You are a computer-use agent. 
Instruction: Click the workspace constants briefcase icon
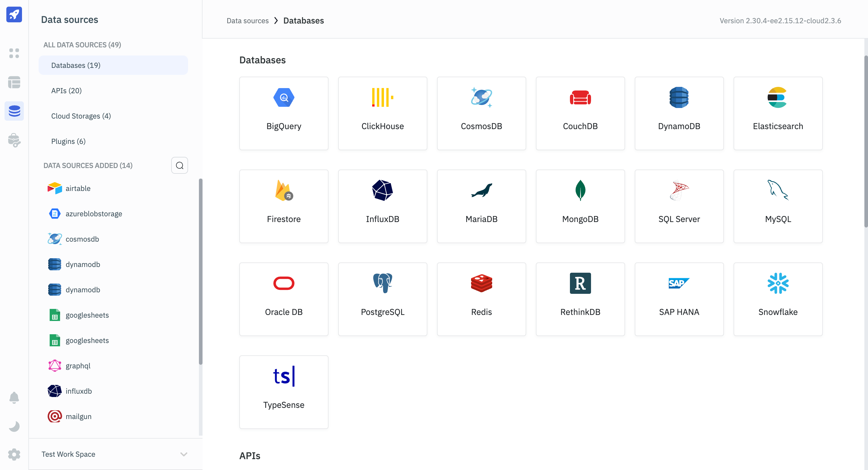[14, 140]
